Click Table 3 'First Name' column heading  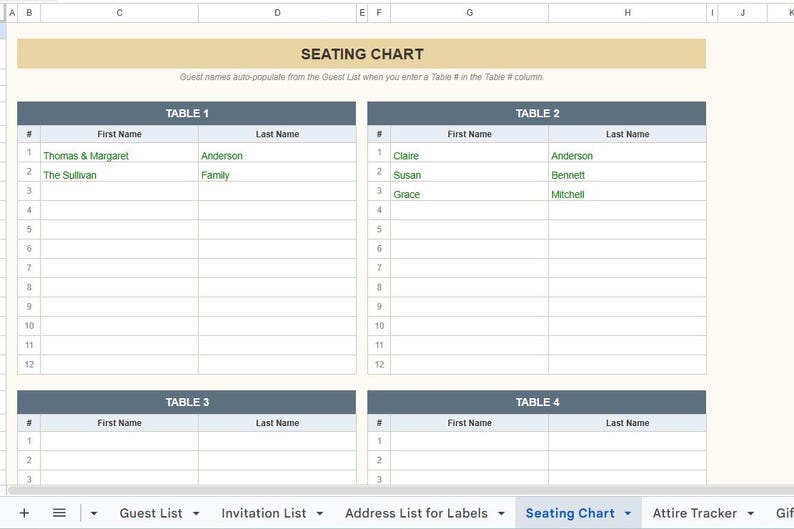[120, 423]
